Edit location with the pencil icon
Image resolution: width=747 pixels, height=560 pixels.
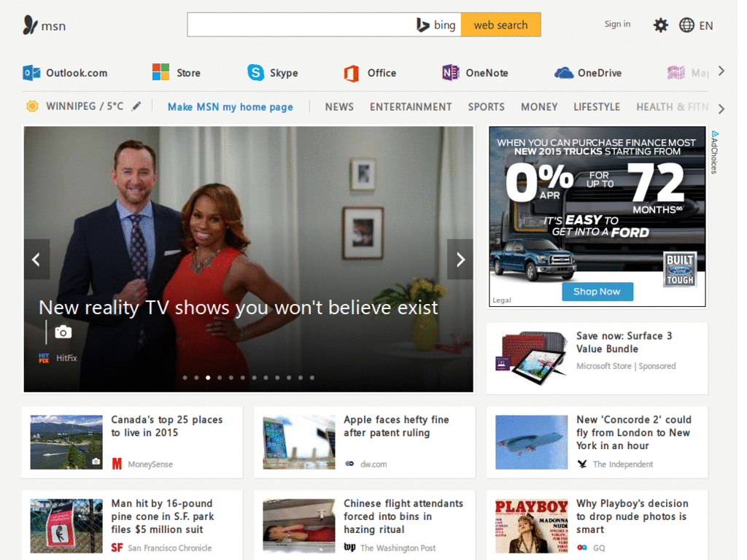[136, 106]
